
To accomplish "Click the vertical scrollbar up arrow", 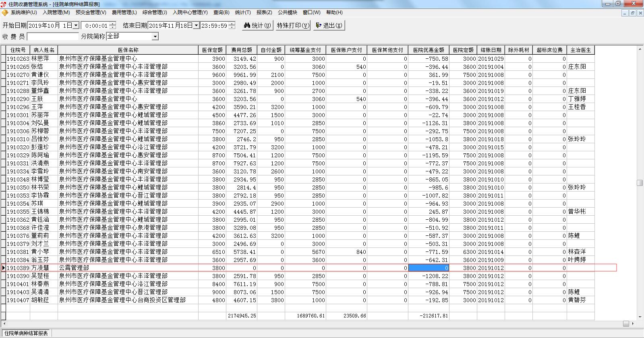I will tap(640, 49).
